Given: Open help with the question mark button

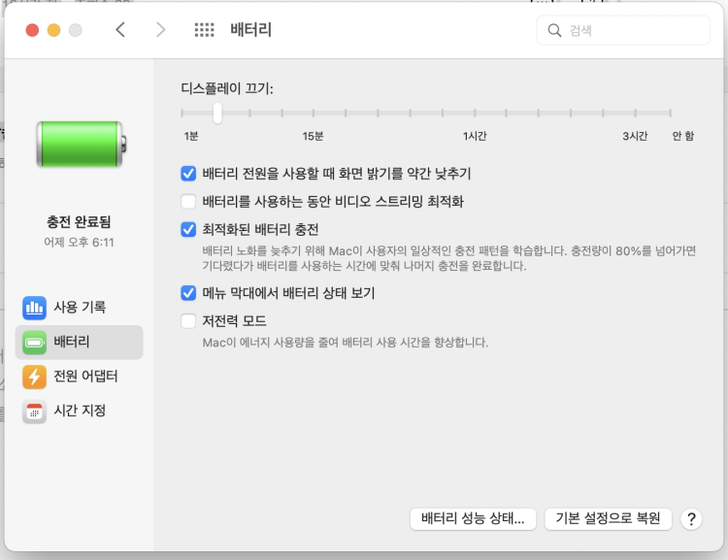Looking at the screenshot, I should point(691,518).
